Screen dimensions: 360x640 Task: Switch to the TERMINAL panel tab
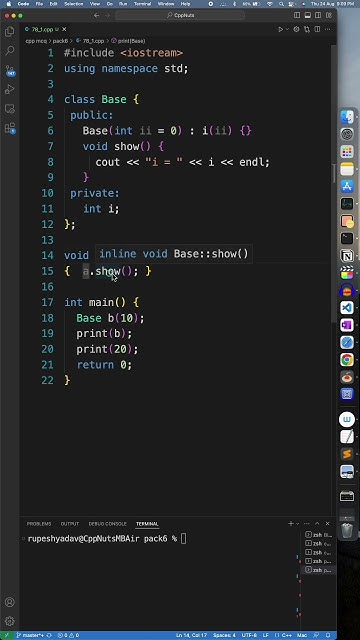click(x=147, y=524)
